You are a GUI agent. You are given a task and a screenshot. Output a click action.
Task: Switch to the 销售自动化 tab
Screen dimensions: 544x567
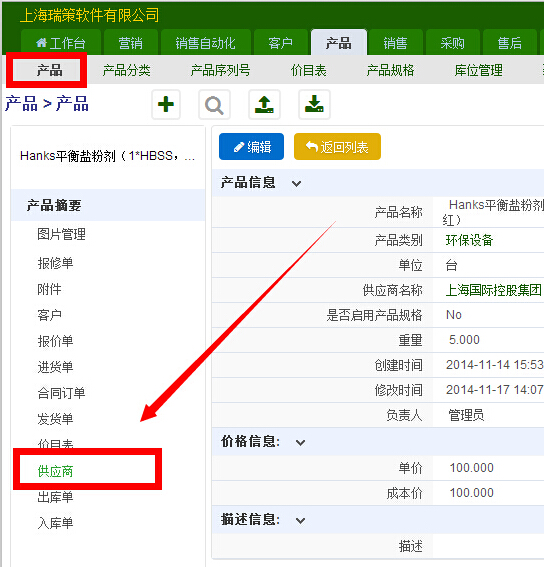pyautogui.click(x=205, y=43)
